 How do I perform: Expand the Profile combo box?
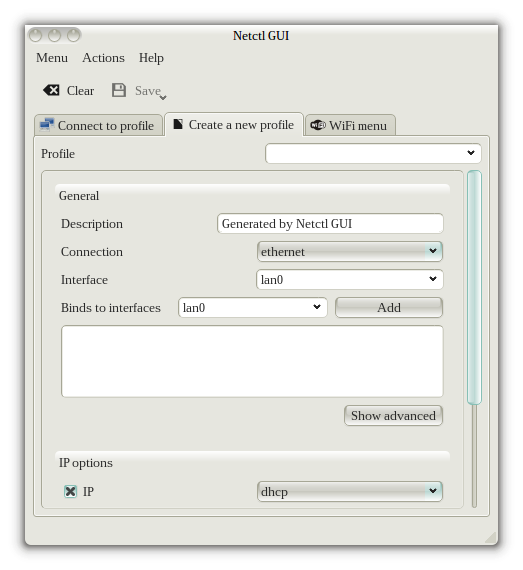click(x=373, y=153)
